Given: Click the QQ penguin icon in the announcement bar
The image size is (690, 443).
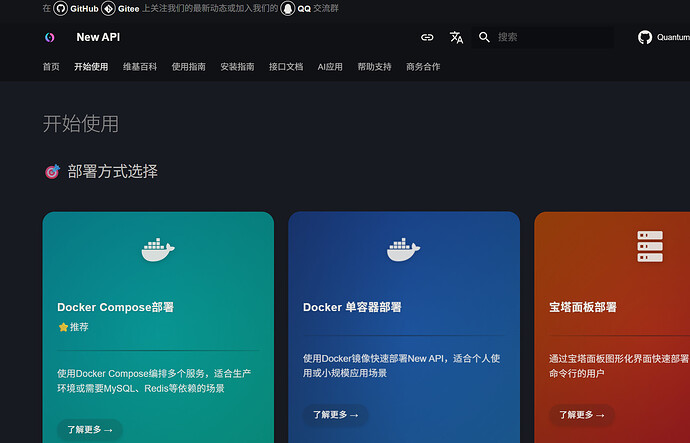Looking at the screenshot, I should click(x=288, y=8).
